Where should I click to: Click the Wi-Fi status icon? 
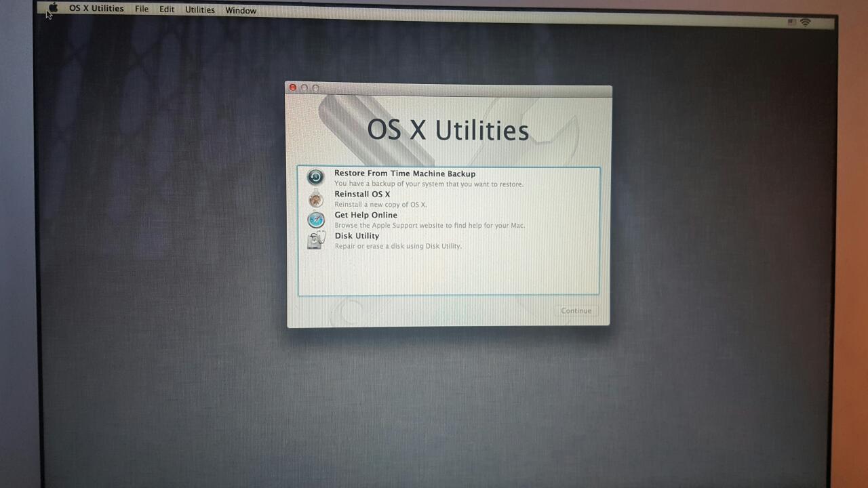pyautogui.click(x=806, y=22)
